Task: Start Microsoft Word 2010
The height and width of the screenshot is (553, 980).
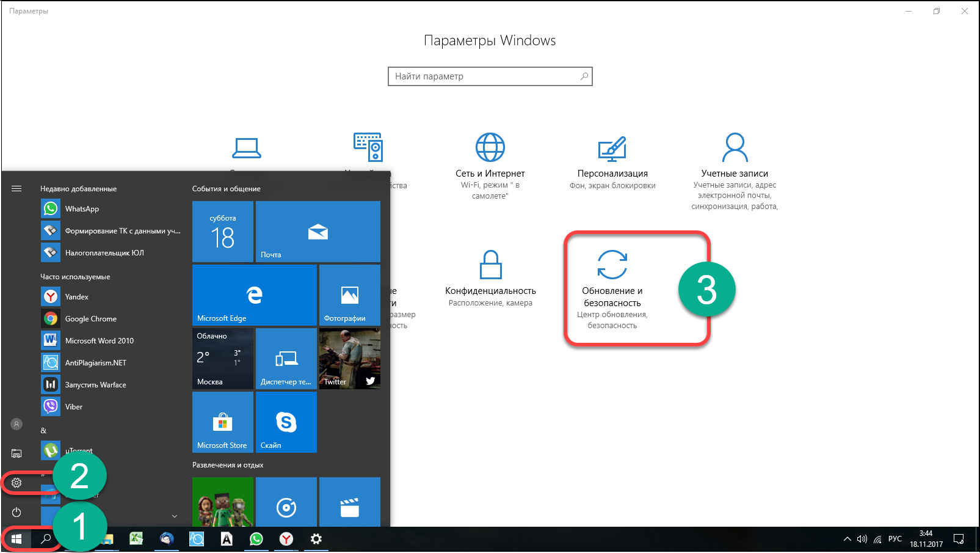Action: point(110,341)
